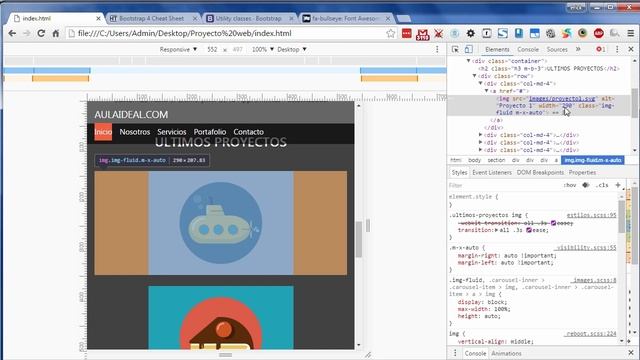Open the transition ease bezier swatch
The height and width of the screenshot is (360, 640).
coord(529,230)
